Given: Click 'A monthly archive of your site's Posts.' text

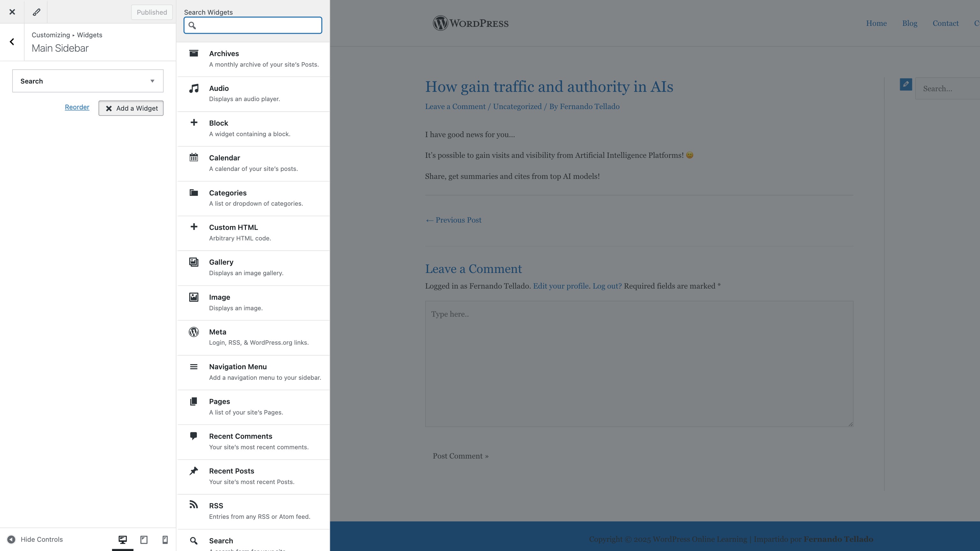Looking at the screenshot, I should pyautogui.click(x=264, y=65).
